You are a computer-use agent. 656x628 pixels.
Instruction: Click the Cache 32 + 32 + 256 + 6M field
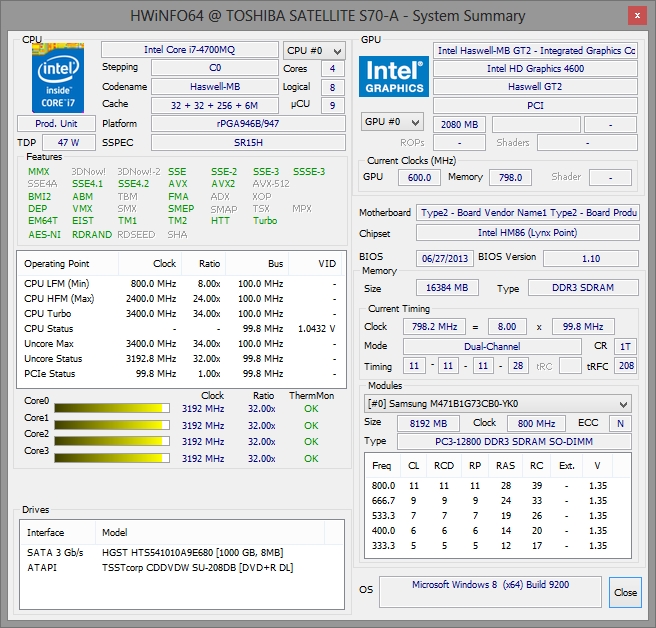(x=215, y=105)
